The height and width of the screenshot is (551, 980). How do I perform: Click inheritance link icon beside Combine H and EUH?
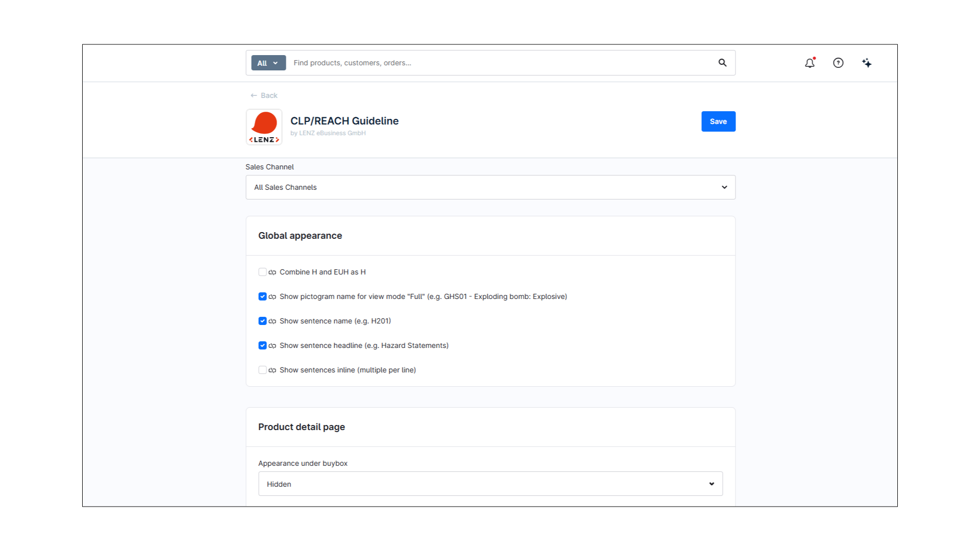273,272
